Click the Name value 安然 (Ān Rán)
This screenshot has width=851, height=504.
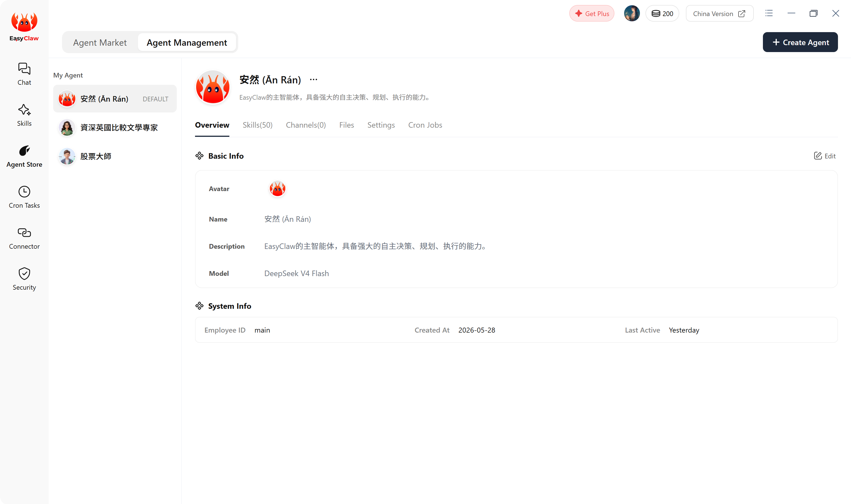(287, 219)
